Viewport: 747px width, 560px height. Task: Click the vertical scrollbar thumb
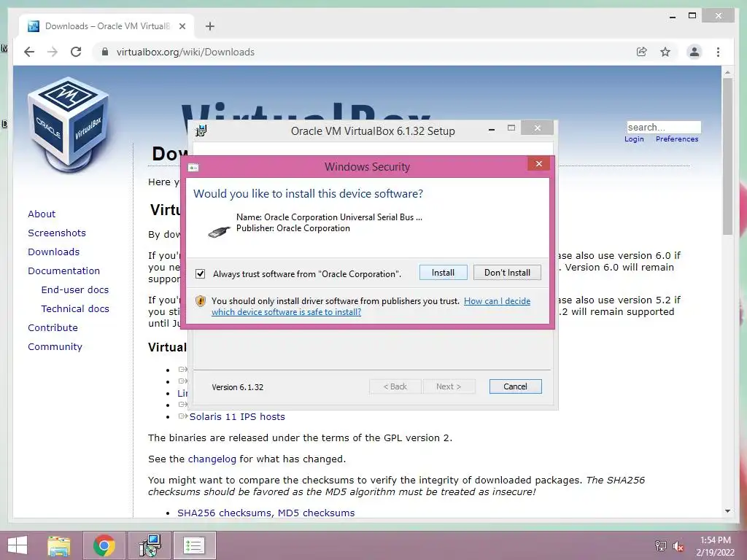tap(727, 156)
